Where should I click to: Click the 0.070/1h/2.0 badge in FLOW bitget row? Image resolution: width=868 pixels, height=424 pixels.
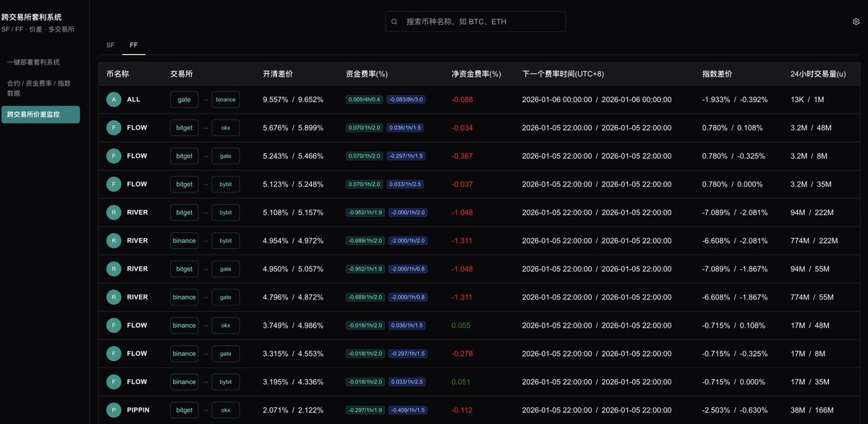click(x=365, y=127)
